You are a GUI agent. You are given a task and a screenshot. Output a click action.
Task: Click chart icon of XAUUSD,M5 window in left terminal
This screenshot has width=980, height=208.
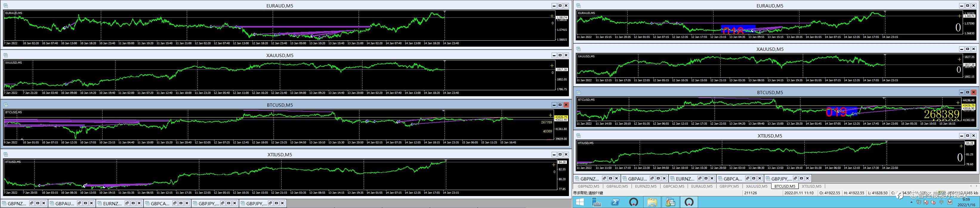[6, 55]
